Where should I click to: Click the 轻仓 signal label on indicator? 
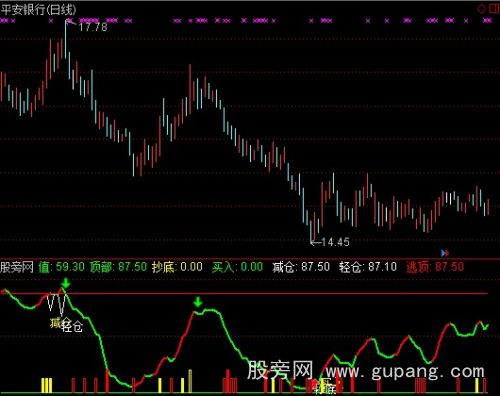pos(72,326)
